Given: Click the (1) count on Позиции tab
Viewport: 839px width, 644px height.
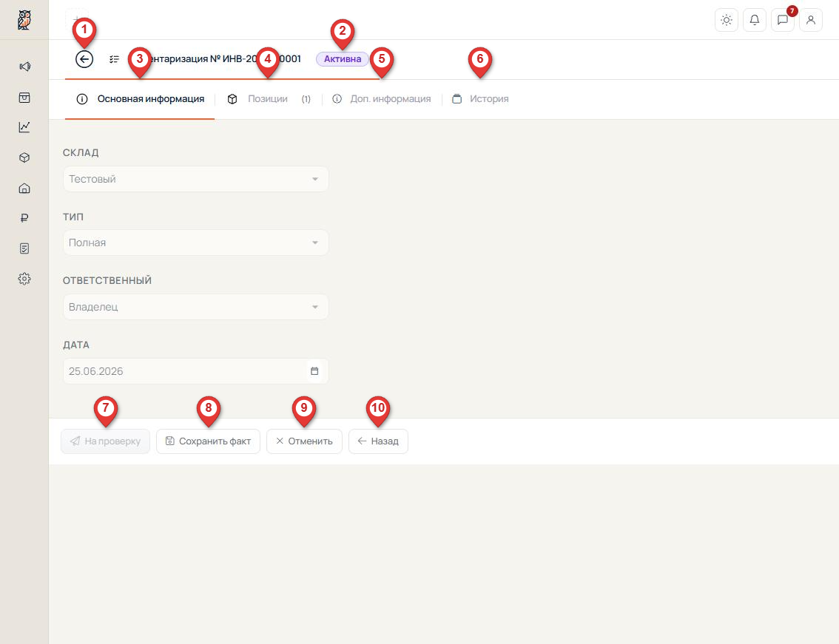Looking at the screenshot, I should point(306,99).
